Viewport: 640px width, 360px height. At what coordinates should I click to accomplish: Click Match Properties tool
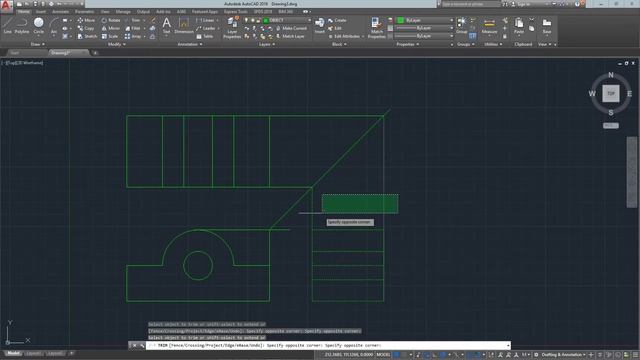click(376, 28)
